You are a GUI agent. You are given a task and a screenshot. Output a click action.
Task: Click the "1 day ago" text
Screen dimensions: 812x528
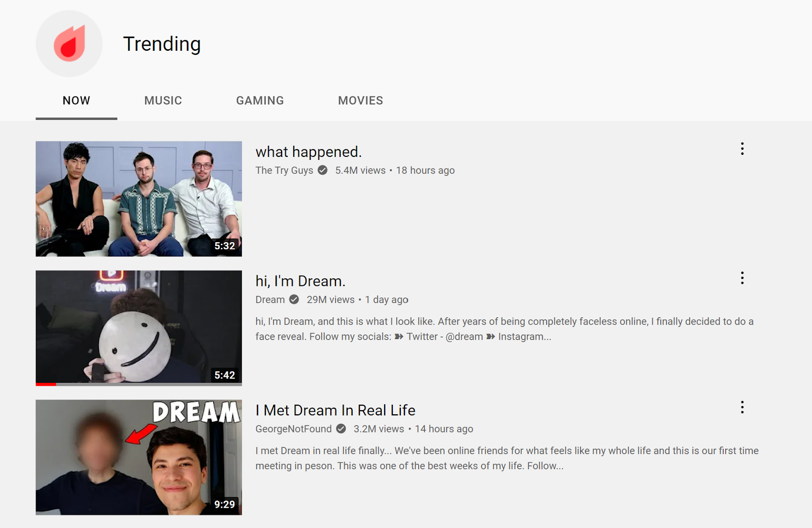[x=387, y=300]
